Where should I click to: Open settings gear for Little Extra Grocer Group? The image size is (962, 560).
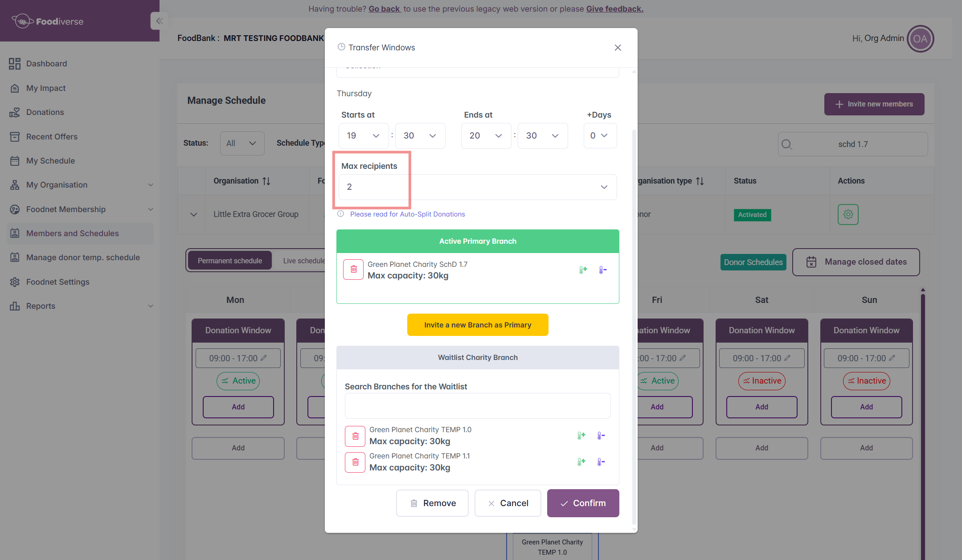848,214
